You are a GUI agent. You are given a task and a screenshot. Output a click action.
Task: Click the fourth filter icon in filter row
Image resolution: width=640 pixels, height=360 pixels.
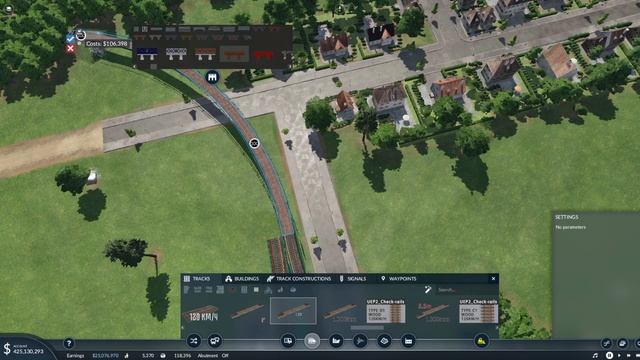coord(220,290)
